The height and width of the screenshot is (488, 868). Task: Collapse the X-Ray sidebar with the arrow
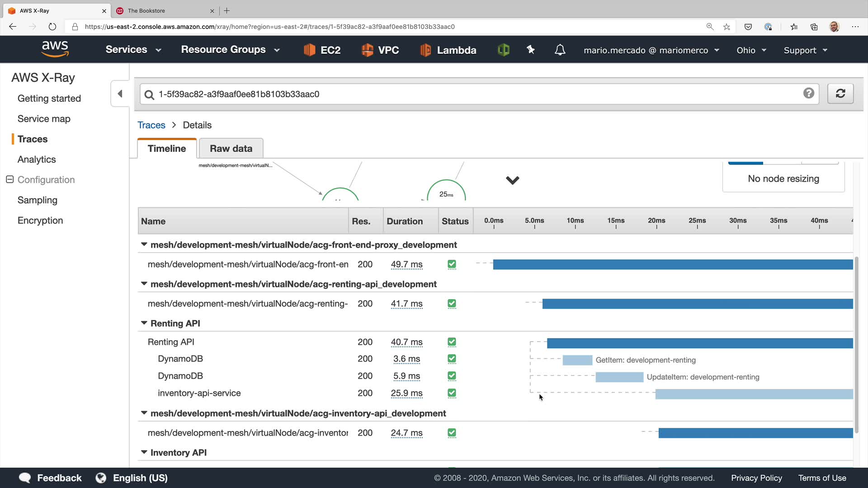point(120,94)
